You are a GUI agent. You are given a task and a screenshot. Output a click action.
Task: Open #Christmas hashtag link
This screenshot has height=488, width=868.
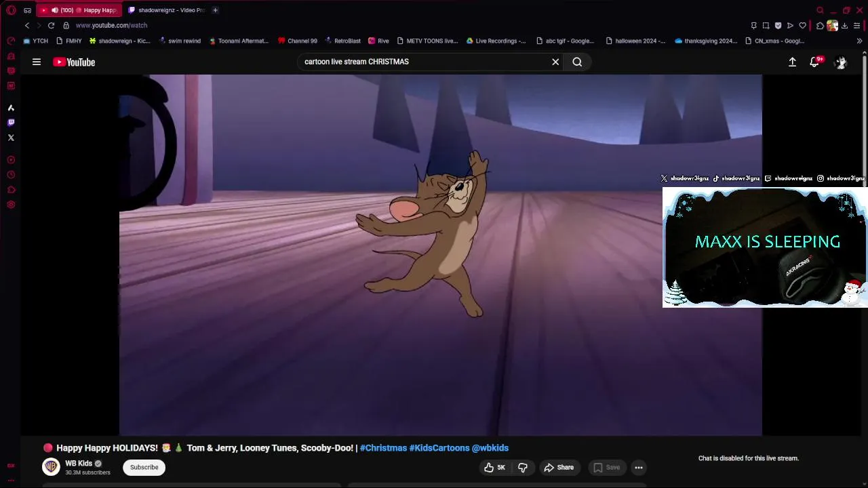click(x=383, y=448)
